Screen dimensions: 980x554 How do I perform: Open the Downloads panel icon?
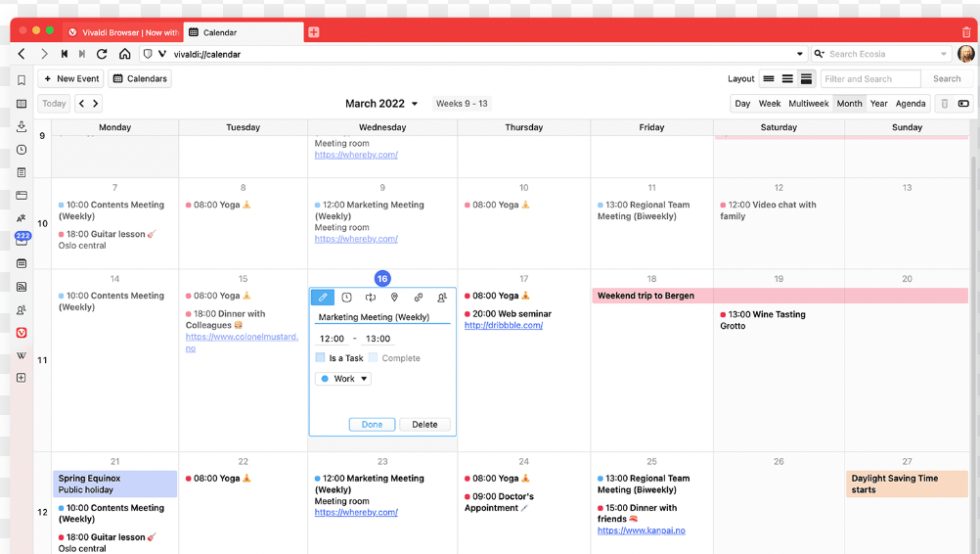(22, 126)
